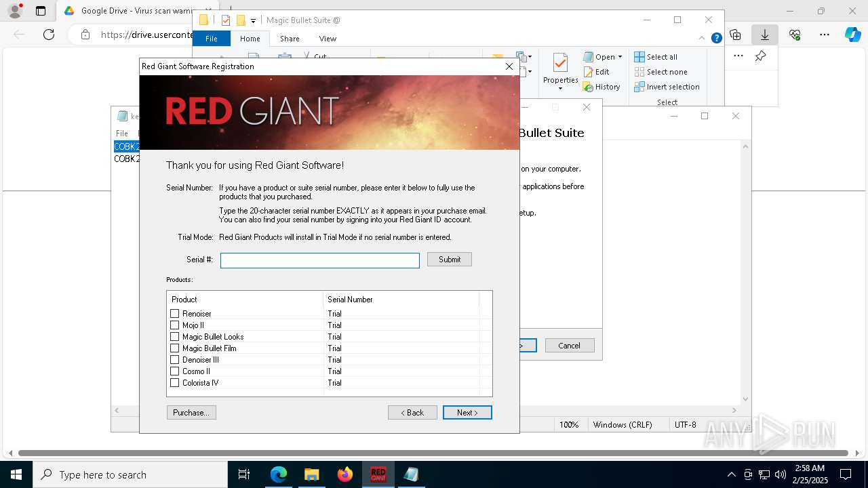The width and height of the screenshot is (868, 488).
Task: Open the Quick Access Toolbar customize dropdown
Action: tap(253, 20)
